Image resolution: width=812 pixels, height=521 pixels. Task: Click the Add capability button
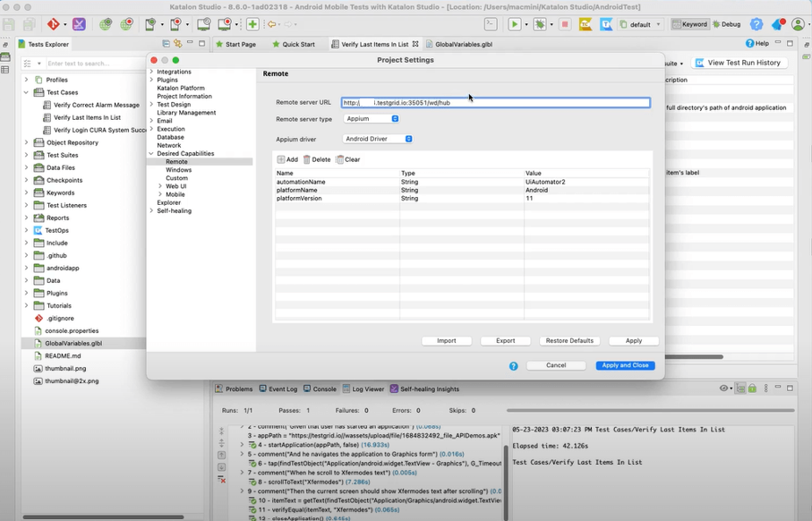(287, 159)
